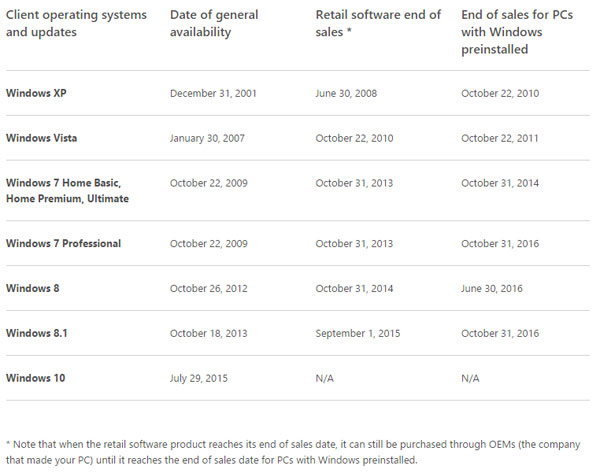Click the 'Client operating systems and updates' header
This screenshot has width=600, height=473.
[x=76, y=24]
